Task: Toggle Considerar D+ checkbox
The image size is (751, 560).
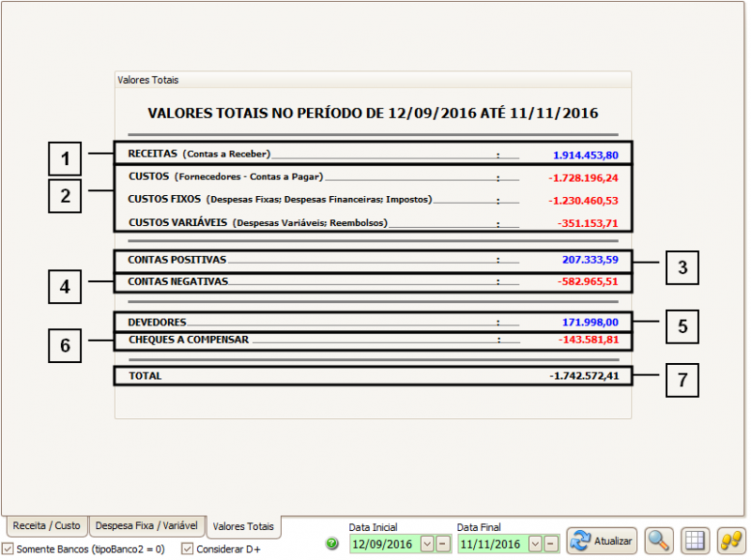Action: click(x=187, y=549)
